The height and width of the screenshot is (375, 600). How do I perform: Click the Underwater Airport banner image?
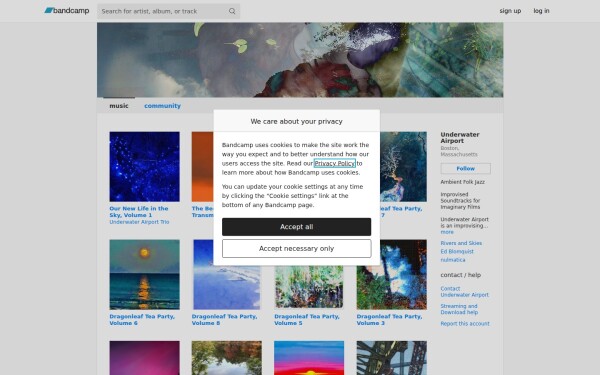point(300,60)
